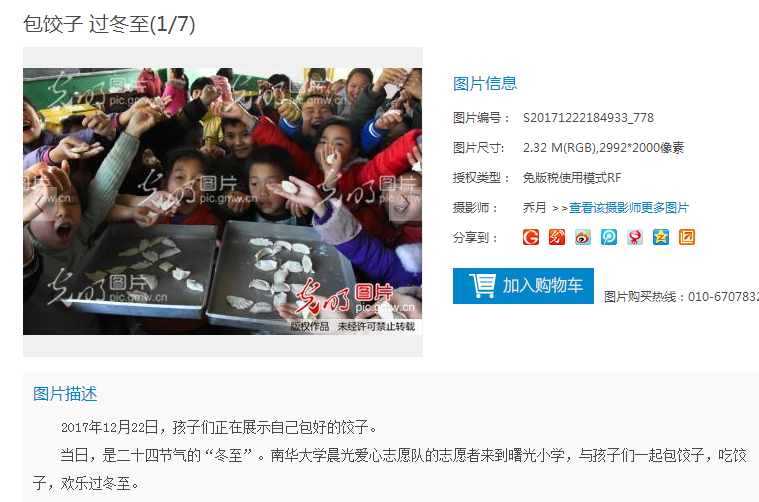Viewport: 759px width, 502px height.
Task: Share to QZone yellow star icon
Action: tap(661, 237)
